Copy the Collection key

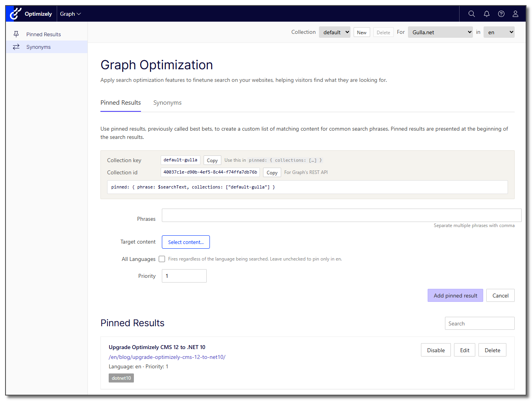(212, 160)
